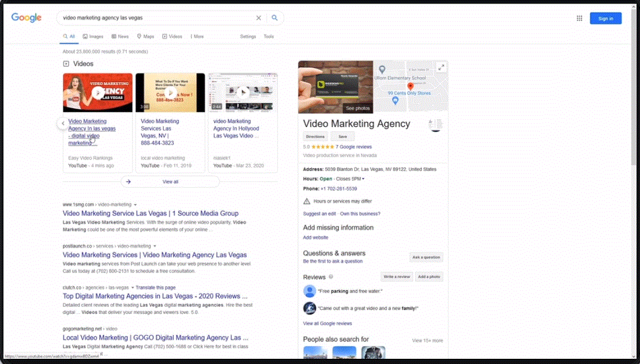Open the www.1smg.com result dropdown arrow

[x=135, y=204]
